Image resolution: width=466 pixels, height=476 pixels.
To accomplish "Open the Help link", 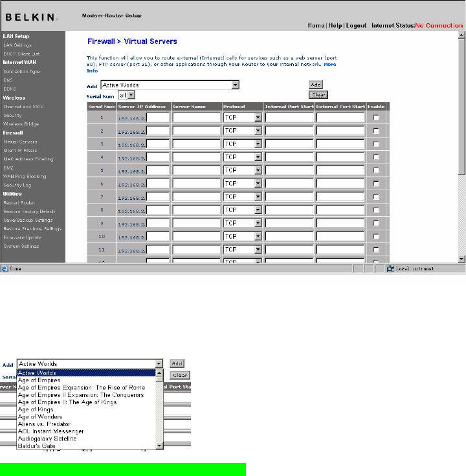I will tap(335, 25).
